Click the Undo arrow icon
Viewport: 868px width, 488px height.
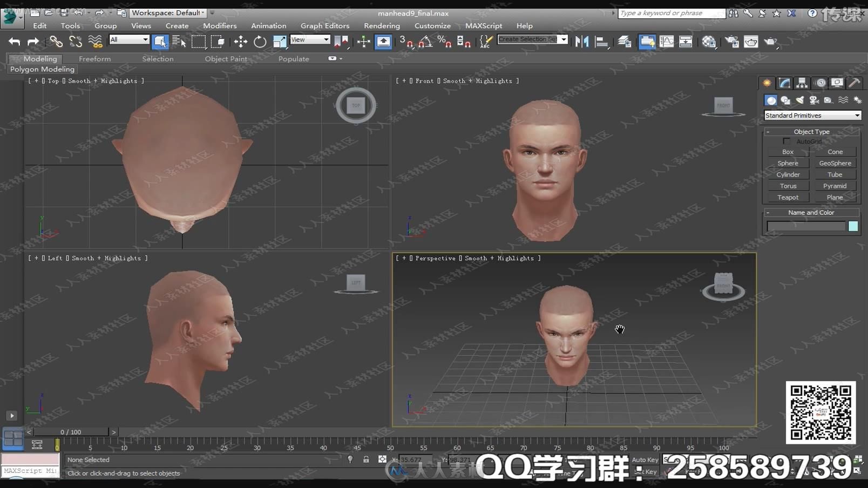[x=15, y=42]
